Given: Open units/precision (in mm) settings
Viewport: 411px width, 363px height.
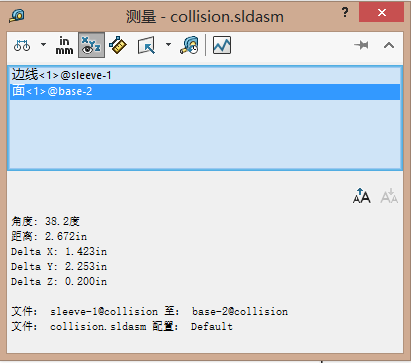Looking at the screenshot, I should point(64,45).
